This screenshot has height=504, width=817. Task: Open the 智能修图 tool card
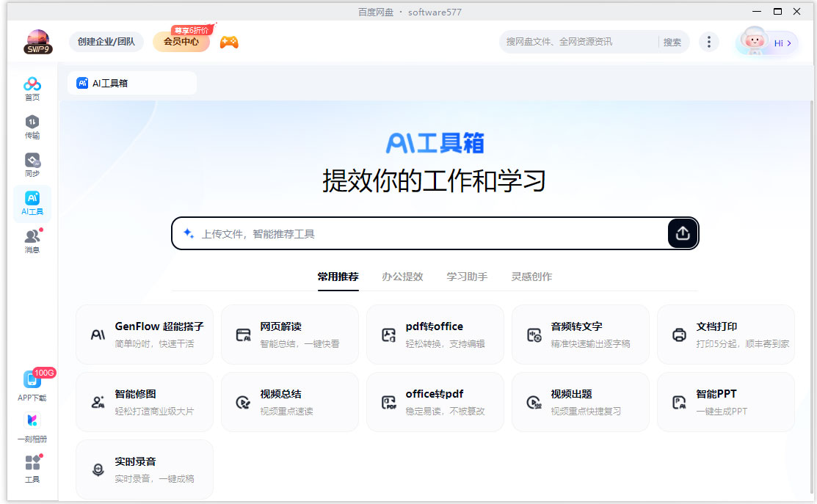click(x=145, y=402)
